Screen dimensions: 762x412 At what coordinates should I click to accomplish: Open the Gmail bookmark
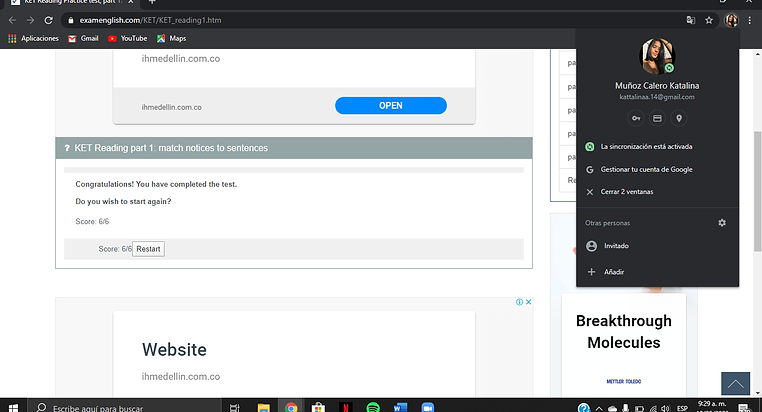(x=83, y=38)
